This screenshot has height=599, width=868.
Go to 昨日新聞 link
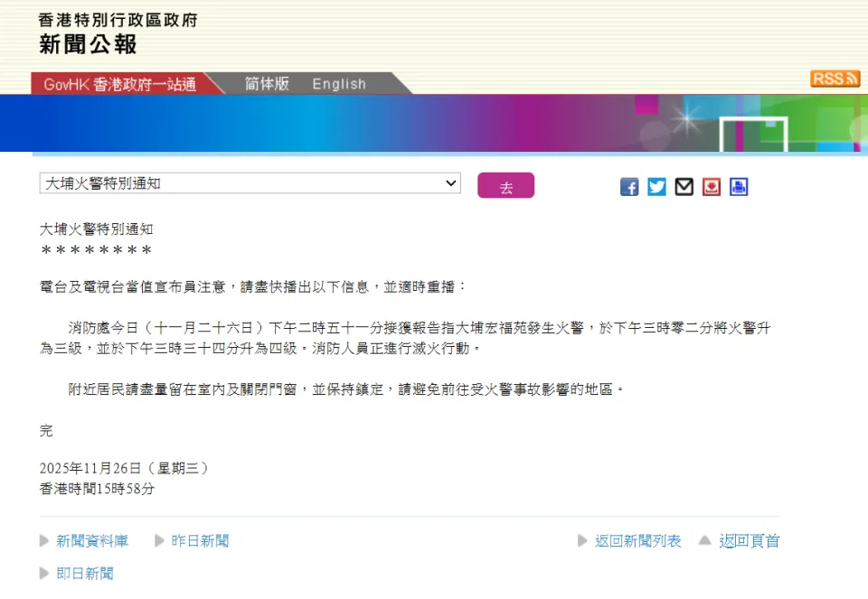point(200,541)
